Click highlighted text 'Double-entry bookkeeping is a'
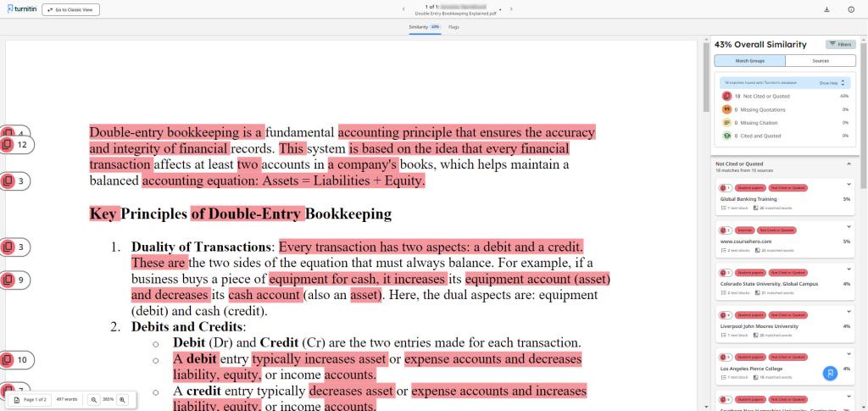 [177, 133]
